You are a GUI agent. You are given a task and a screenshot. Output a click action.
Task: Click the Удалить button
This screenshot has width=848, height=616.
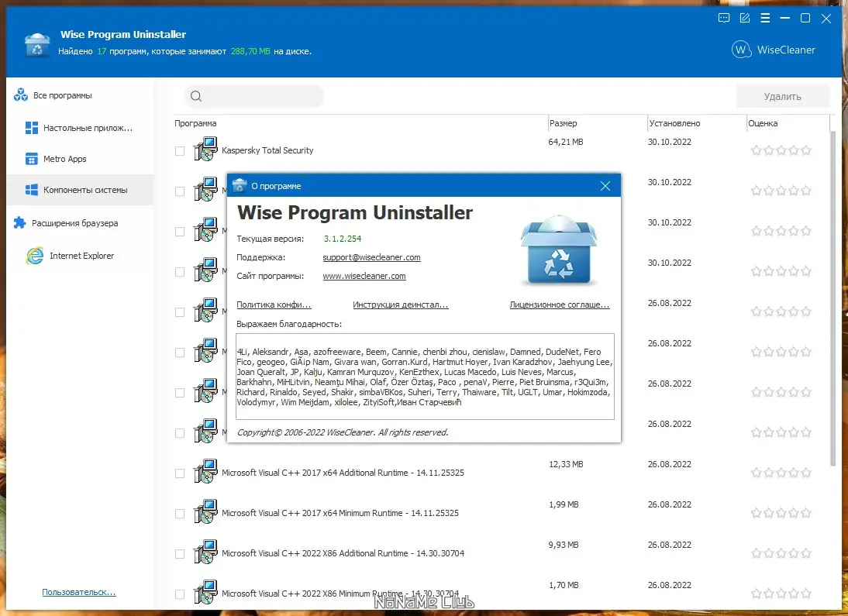click(783, 96)
